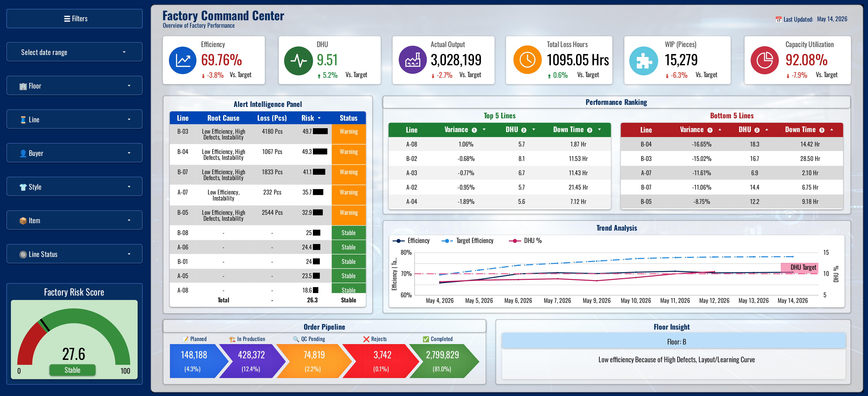Select the In Production 428,372 stage

point(252,361)
